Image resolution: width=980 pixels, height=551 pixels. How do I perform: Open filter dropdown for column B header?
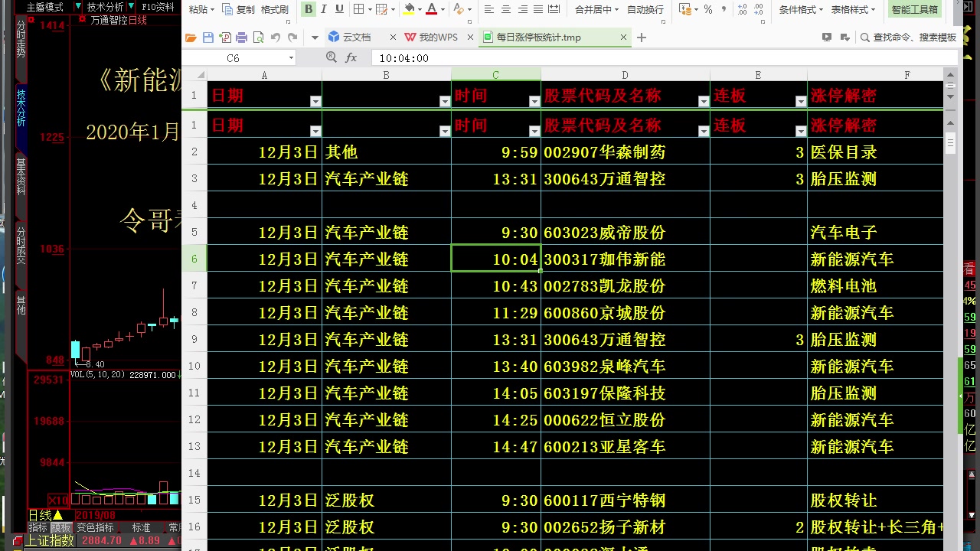tap(445, 101)
